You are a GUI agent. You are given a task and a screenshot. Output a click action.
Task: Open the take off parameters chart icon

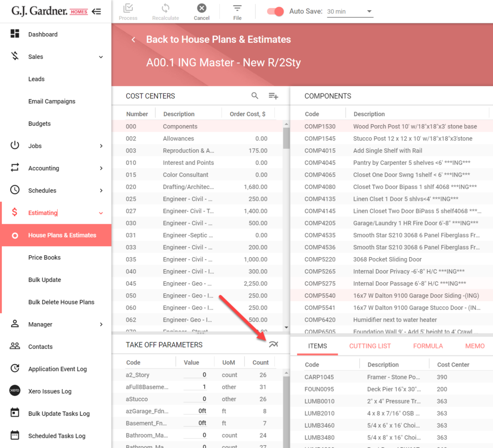pos(273,344)
